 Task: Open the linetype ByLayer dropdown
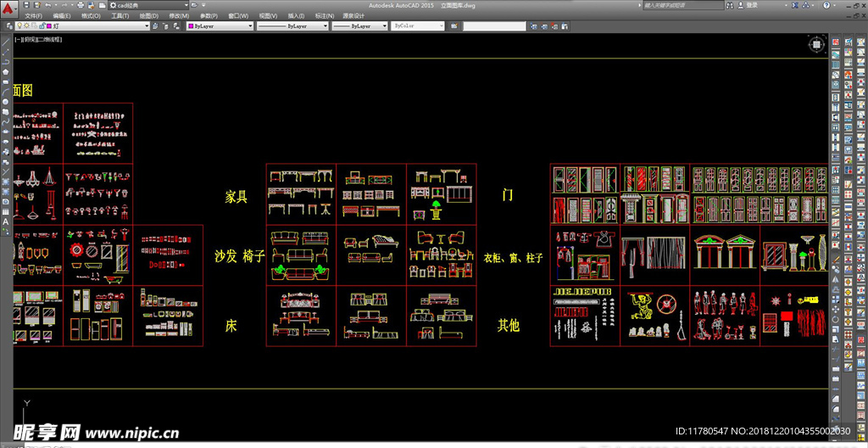(292, 26)
